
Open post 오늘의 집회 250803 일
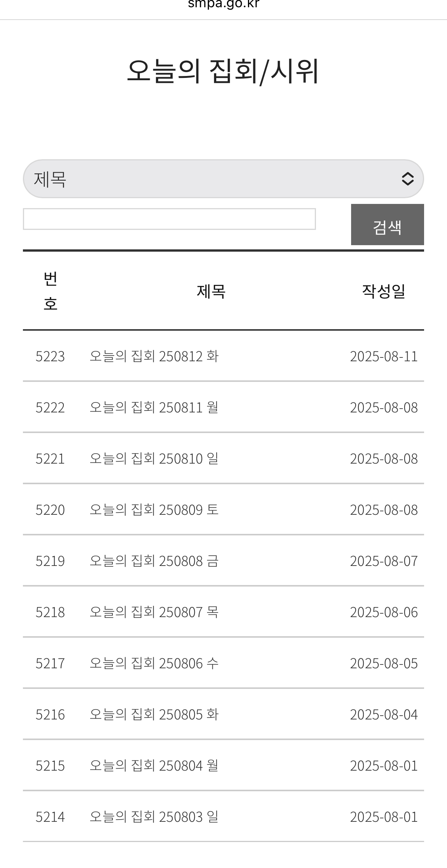pyautogui.click(x=154, y=817)
